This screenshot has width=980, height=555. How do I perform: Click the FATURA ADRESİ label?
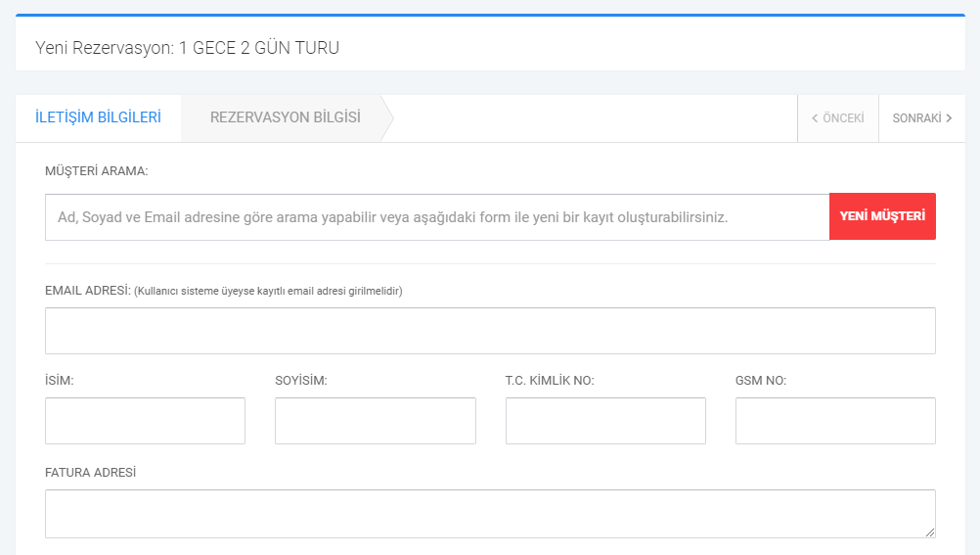click(91, 473)
